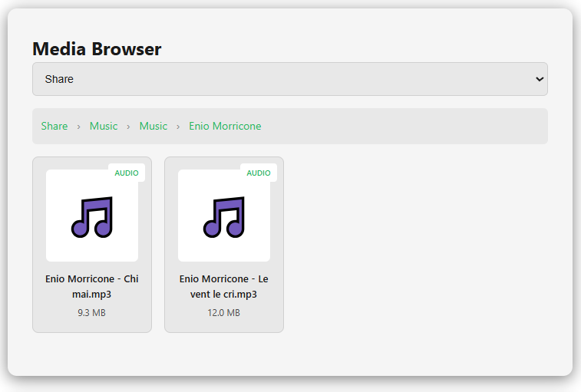Go to the Share root breadcrumb
The width and height of the screenshot is (581, 392).
(54, 126)
